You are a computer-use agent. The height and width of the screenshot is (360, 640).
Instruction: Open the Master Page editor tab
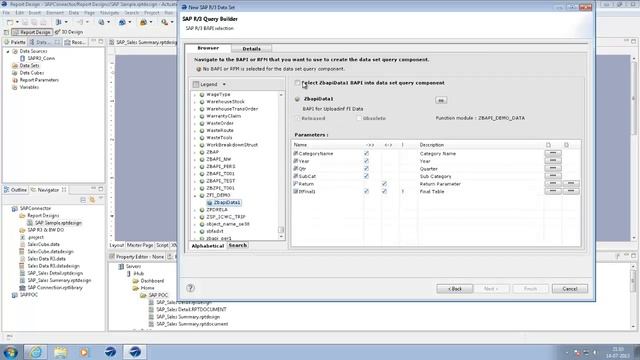pos(140,245)
